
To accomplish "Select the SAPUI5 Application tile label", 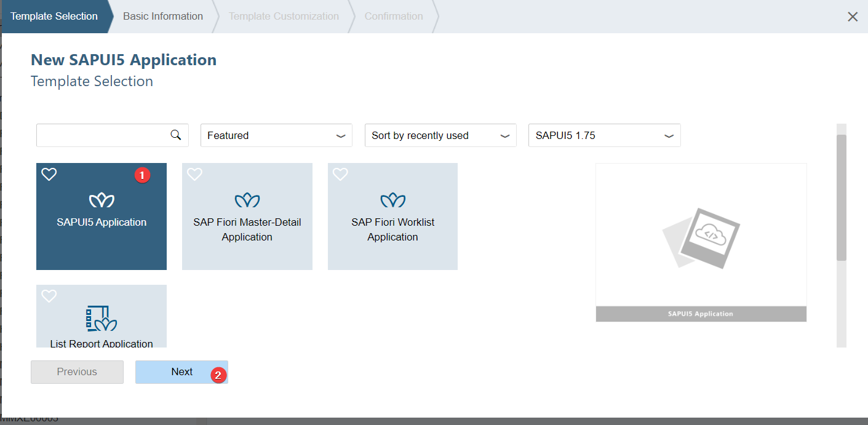I will 102,222.
